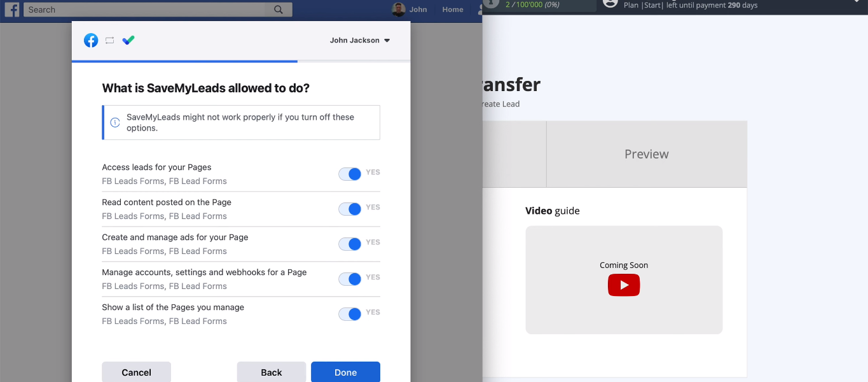This screenshot has width=868, height=382.
Task: Click the Back button
Action: pos(272,372)
